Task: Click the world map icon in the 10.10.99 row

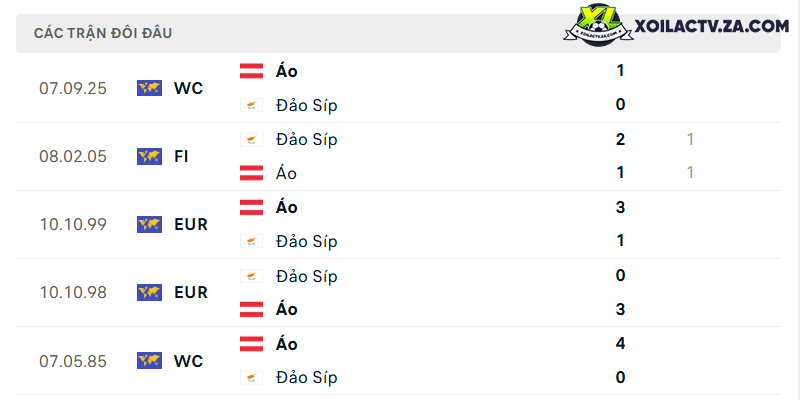Action: pyautogui.click(x=149, y=224)
